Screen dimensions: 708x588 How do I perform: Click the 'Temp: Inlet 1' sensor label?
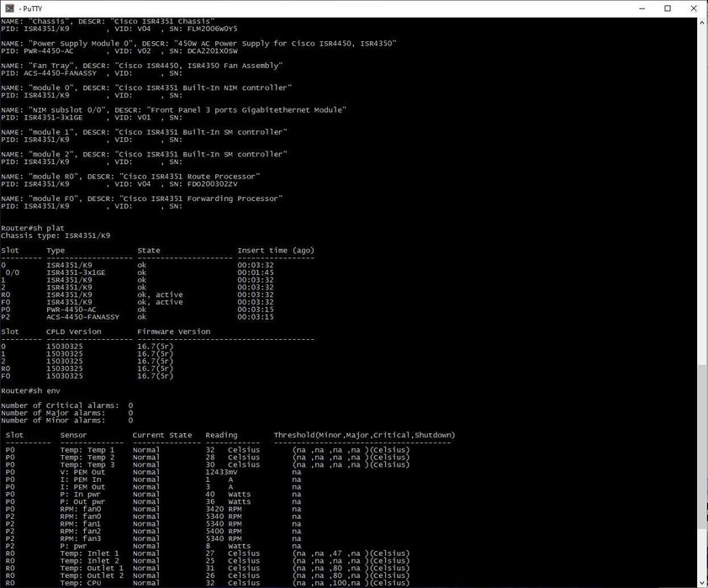point(89,554)
